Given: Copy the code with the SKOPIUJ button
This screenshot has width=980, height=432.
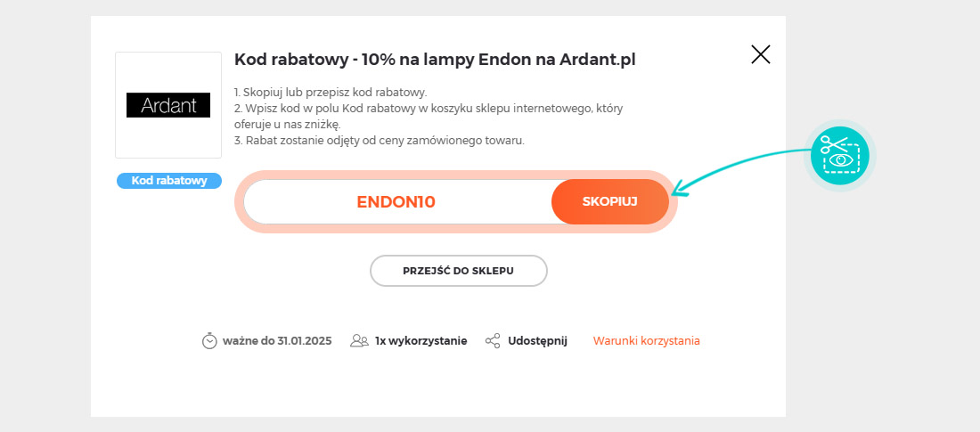Looking at the screenshot, I should click(x=610, y=202).
